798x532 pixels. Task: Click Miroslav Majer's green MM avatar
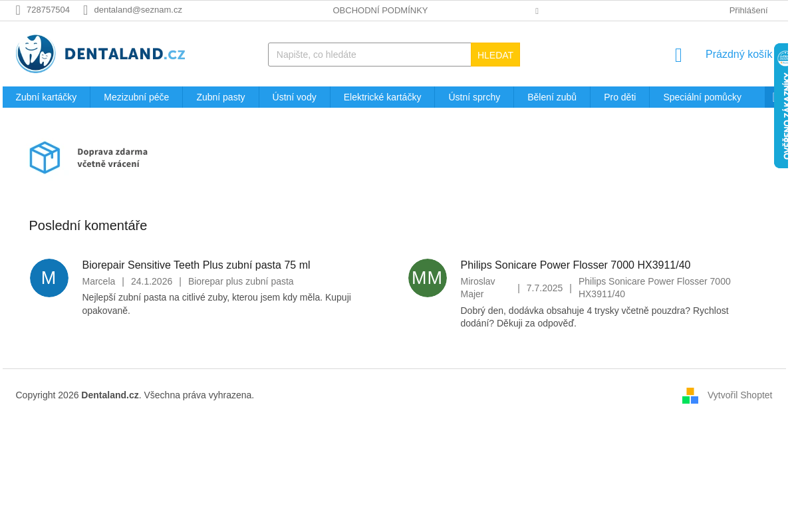click(427, 278)
